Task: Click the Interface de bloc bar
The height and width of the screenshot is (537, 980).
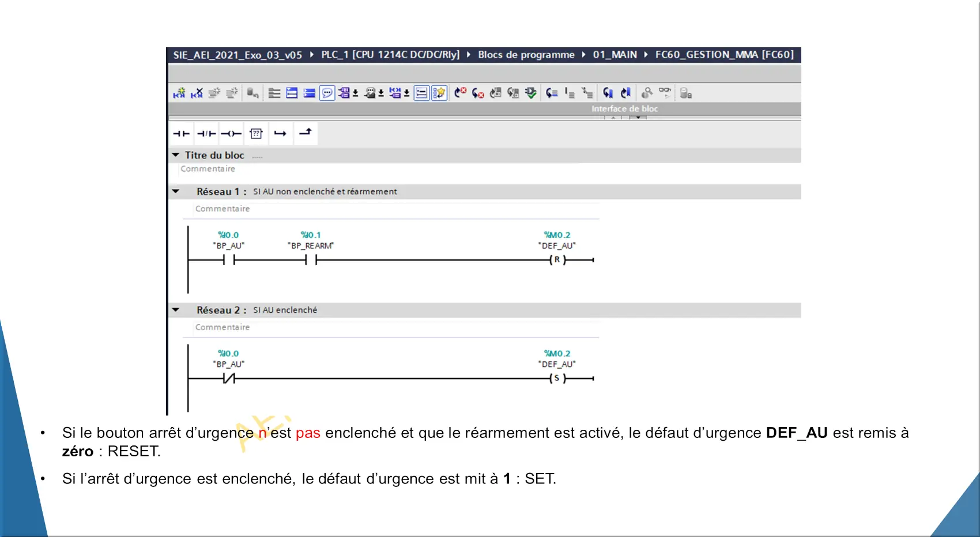Action: coord(485,108)
